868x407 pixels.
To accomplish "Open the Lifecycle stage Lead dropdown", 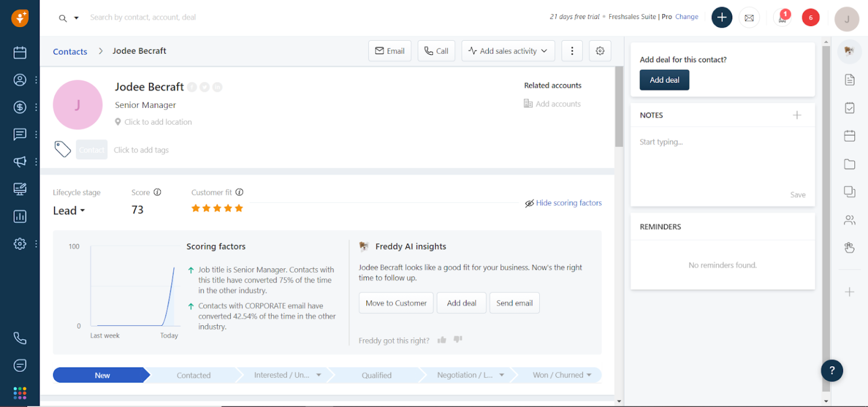I will coord(68,210).
